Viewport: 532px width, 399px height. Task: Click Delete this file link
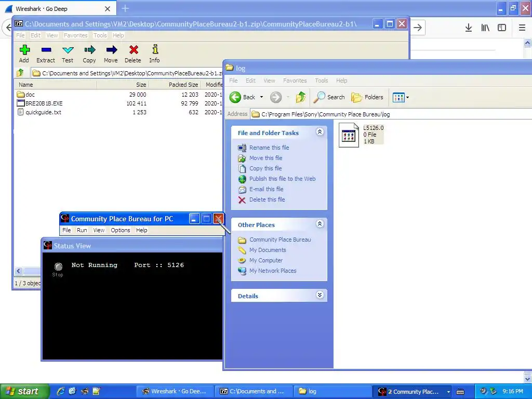click(267, 199)
